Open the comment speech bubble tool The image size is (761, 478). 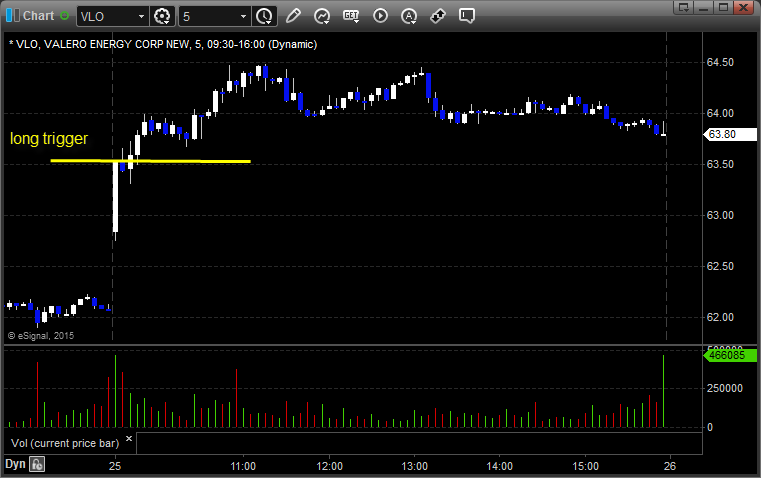467,16
